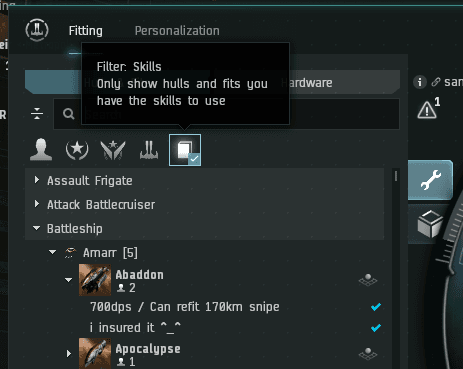Expand the Apocalypse fittings list
463x369 pixels.
(x=69, y=353)
